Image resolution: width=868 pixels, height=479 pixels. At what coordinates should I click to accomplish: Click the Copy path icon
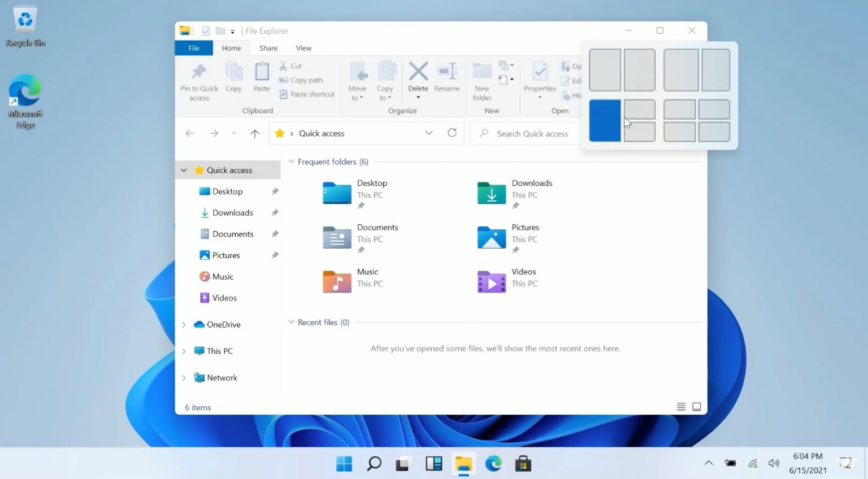click(x=301, y=80)
